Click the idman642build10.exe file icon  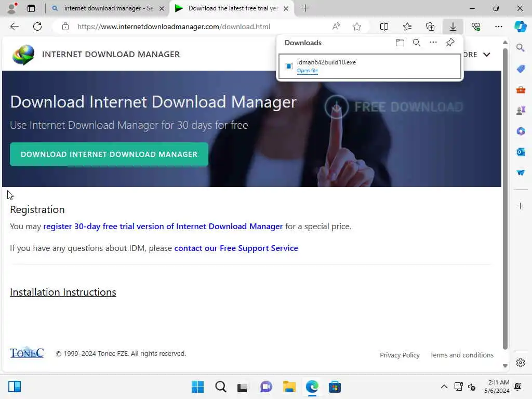click(x=289, y=66)
